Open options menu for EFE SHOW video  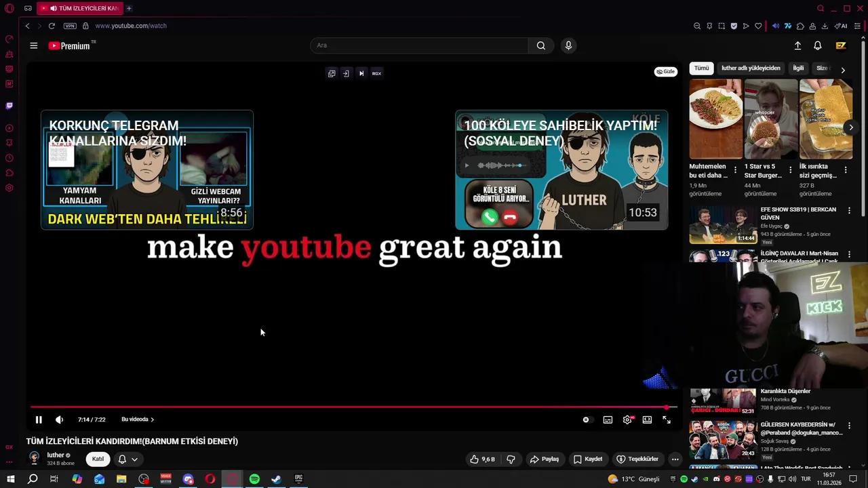[x=849, y=211]
